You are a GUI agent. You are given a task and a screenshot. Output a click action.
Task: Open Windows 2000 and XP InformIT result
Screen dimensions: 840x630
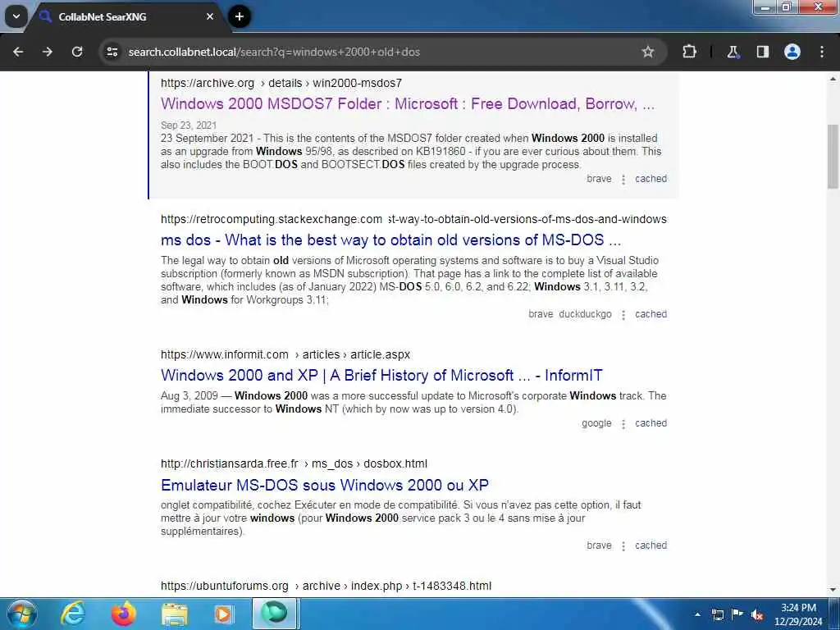point(381,376)
